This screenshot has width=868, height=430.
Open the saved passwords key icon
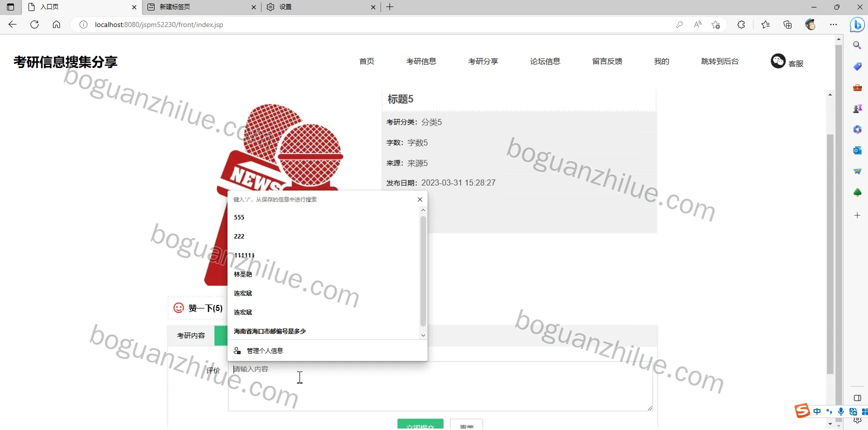coord(679,24)
